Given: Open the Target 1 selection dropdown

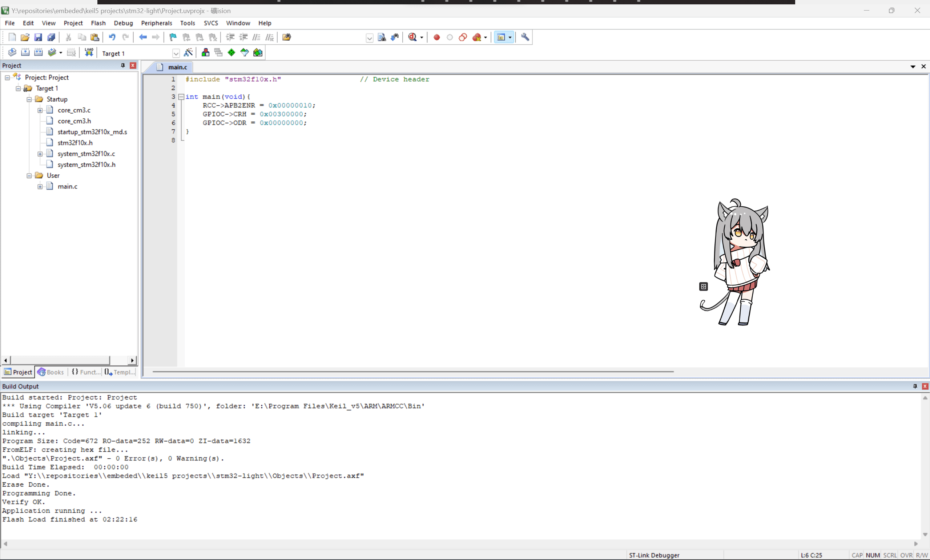Looking at the screenshot, I should click(176, 53).
